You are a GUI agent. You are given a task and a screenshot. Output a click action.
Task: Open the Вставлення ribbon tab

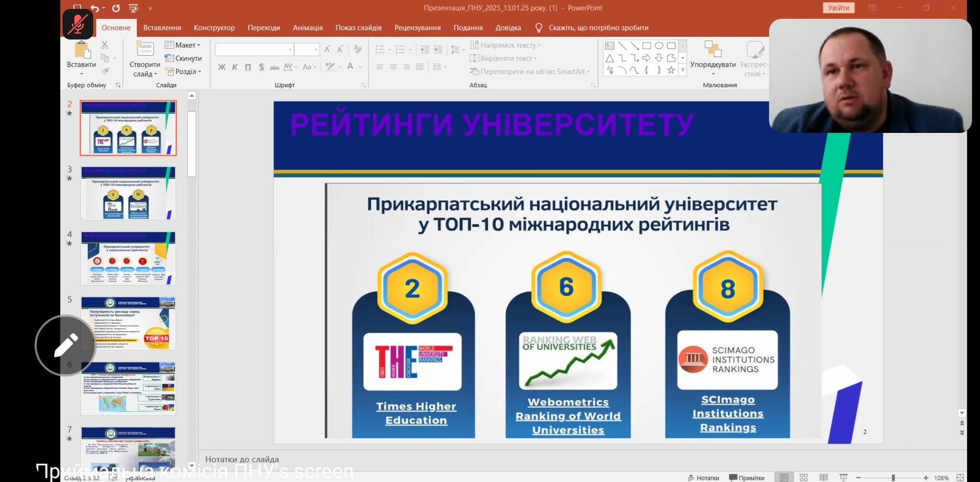(x=162, y=28)
